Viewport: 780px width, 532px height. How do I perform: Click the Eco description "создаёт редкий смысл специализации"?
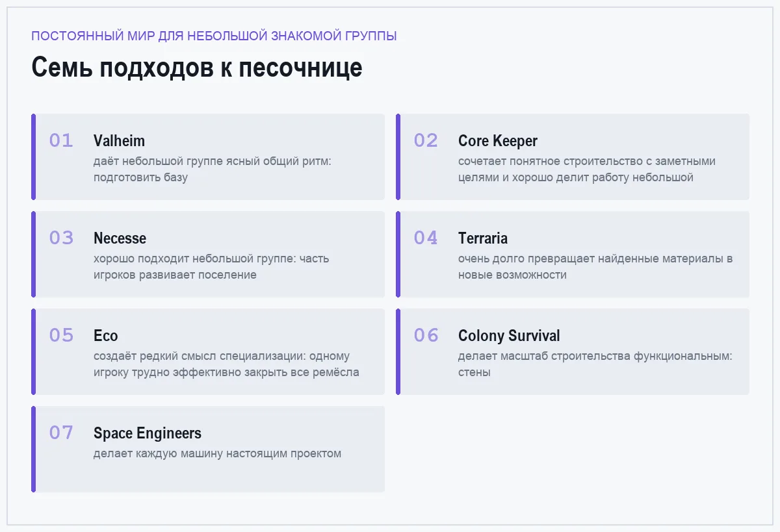click(x=226, y=364)
